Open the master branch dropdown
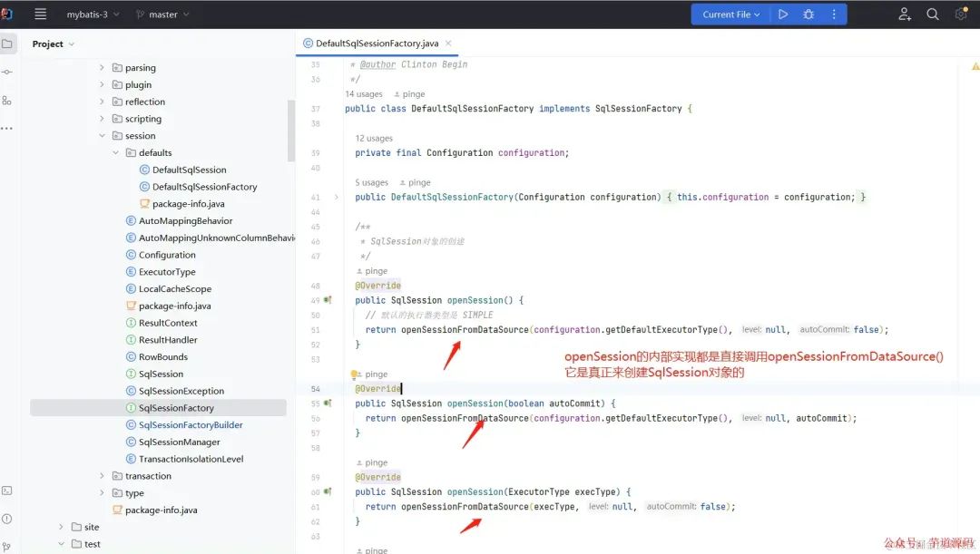Image resolution: width=980 pixels, height=554 pixels. coord(162,15)
